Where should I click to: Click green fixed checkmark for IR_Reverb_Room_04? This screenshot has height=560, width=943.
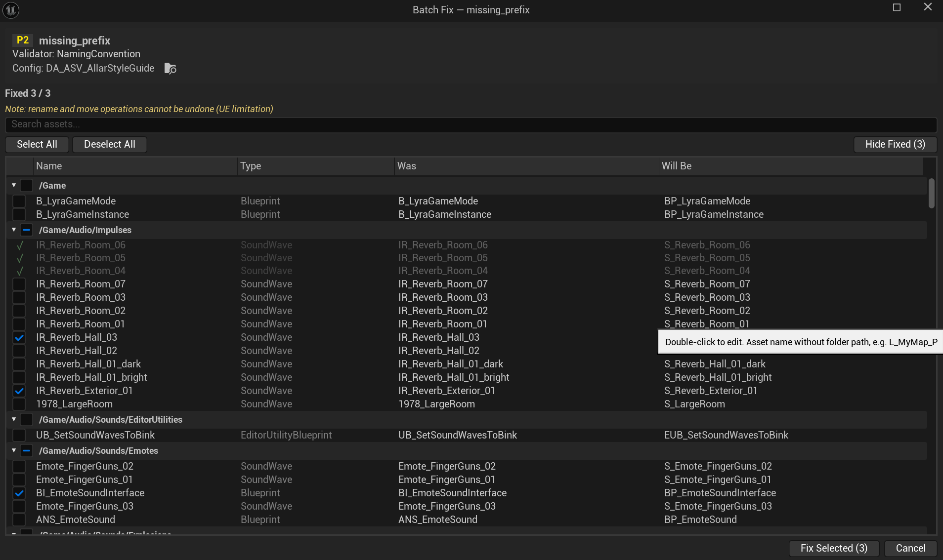click(20, 271)
